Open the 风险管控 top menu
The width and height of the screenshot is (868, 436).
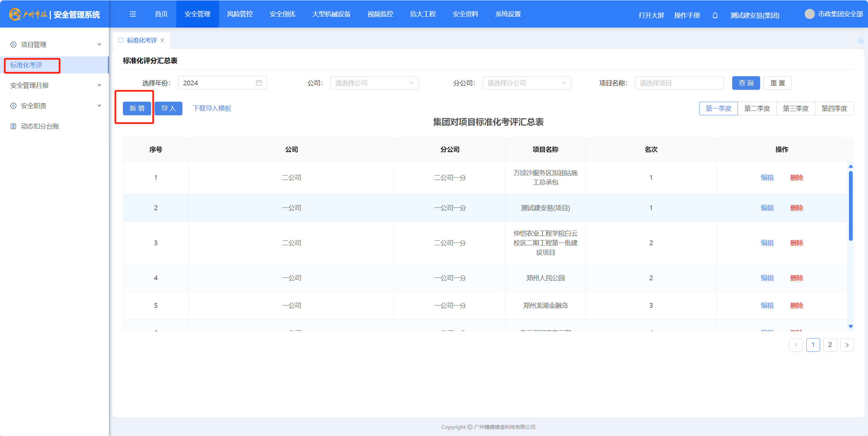coord(240,14)
